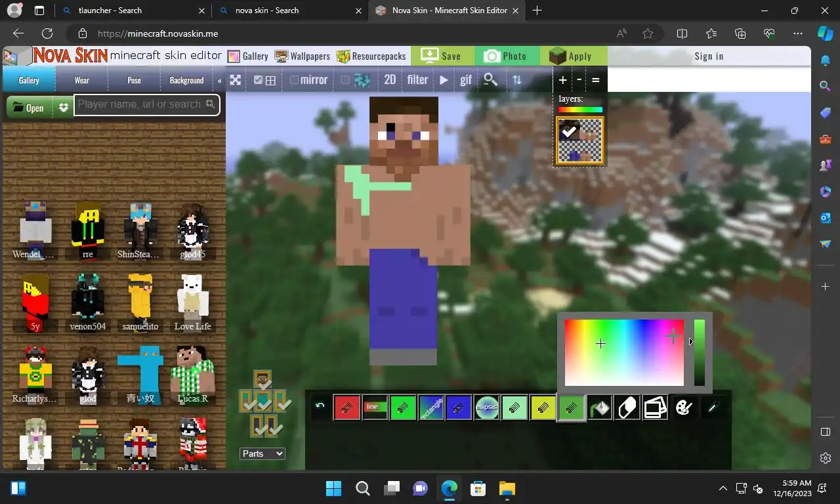
Task: Toggle the grid overlay checkbox
Action: click(x=259, y=80)
